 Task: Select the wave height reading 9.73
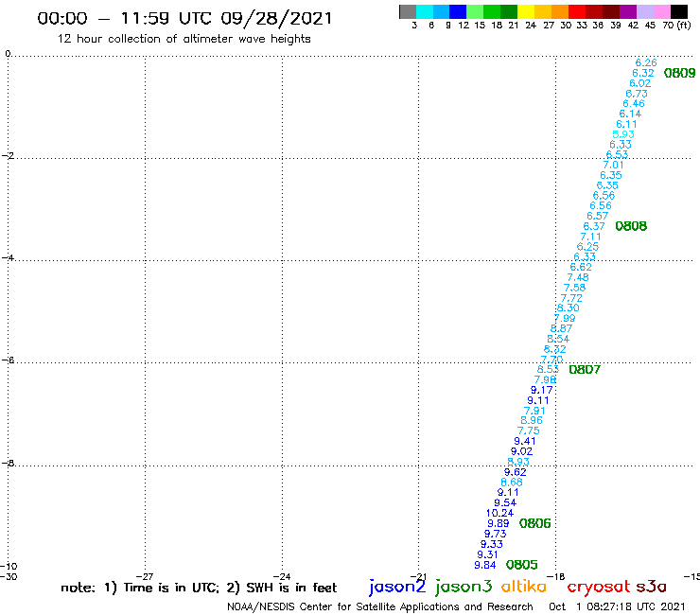pyautogui.click(x=496, y=534)
